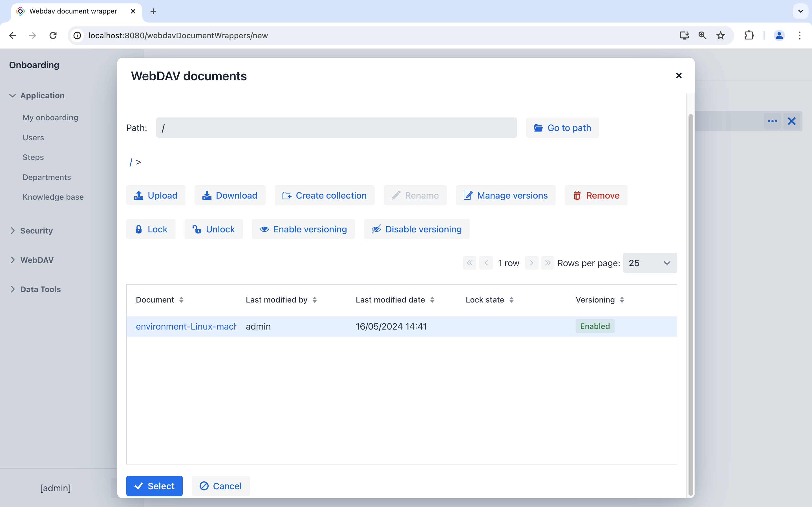The height and width of the screenshot is (507, 812).
Task: Open the Rows per page dropdown
Action: pyautogui.click(x=650, y=263)
